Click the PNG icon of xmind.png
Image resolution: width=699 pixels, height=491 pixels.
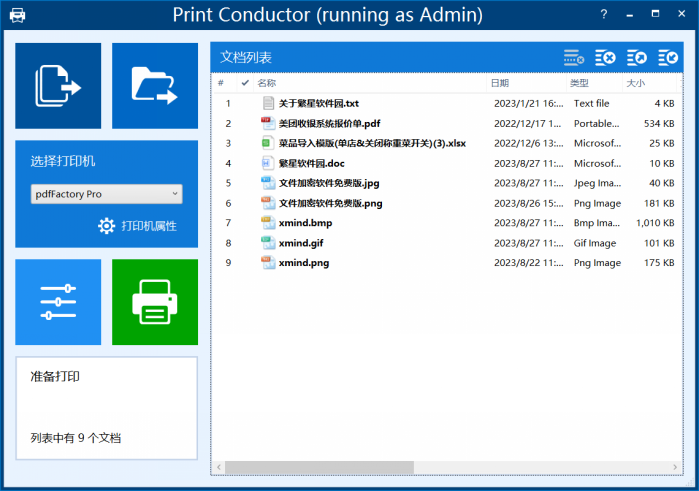[268, 263]
